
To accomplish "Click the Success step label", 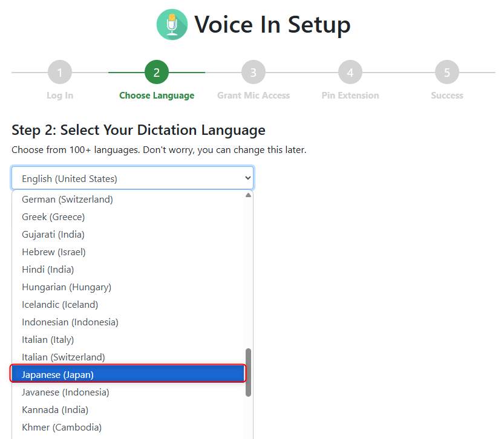I will click(x=447, y=96).
